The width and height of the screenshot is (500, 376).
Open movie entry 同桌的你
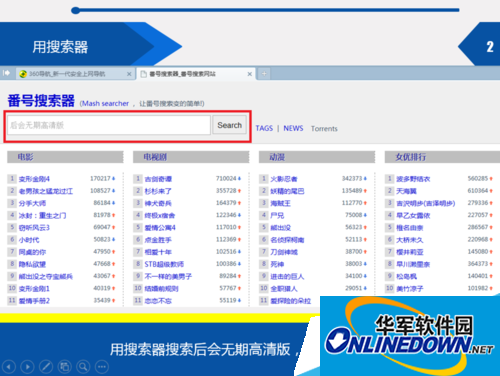coord(32,252)
